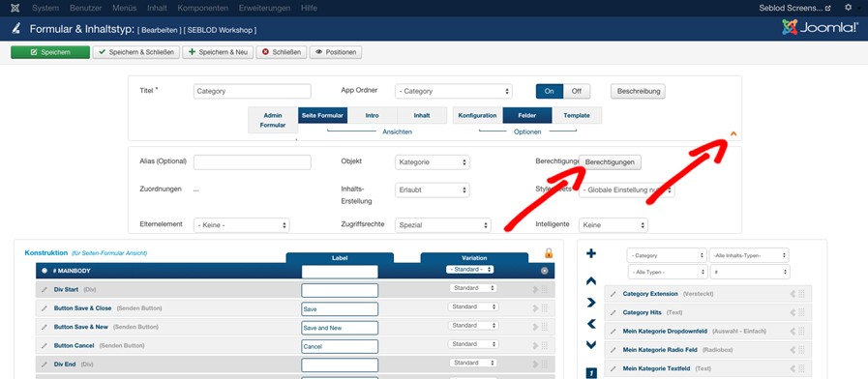Viewport: 868px width, 379px height.
Task: Click the green Speichern button
Action: tap(50, 52)
